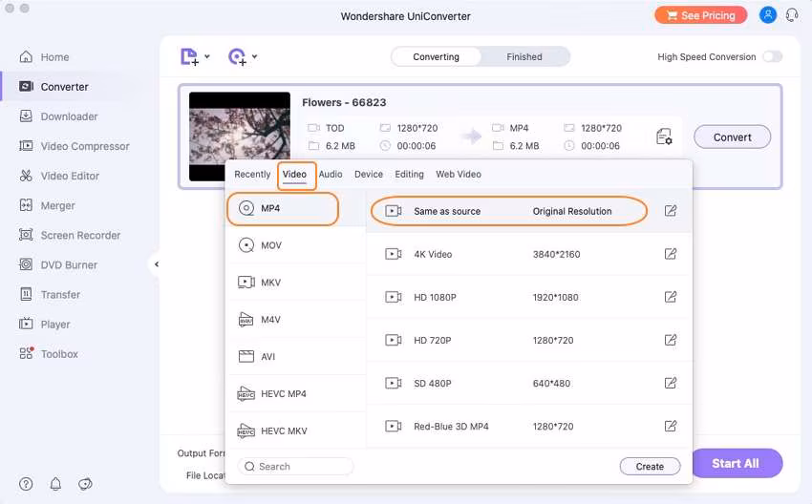Switch to the Device tab
Screen dimensions: 812x504
369,175
